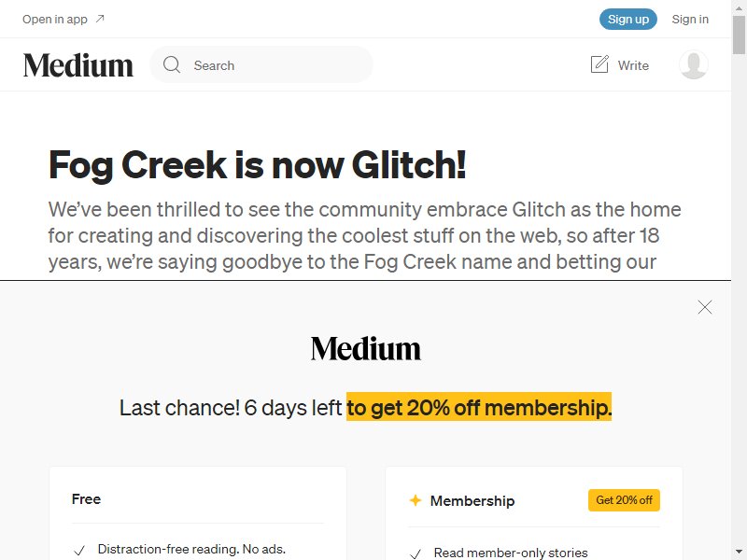
Task: Click the scrollbar down arrow
Action: click(x=739, y=553)
